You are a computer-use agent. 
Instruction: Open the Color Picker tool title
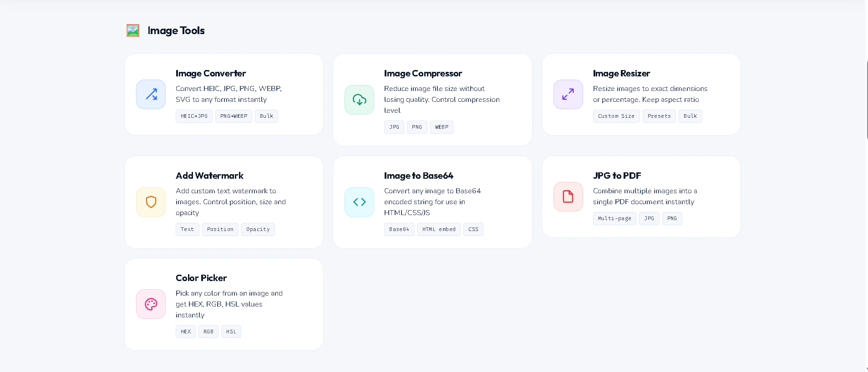pos(201,278)
